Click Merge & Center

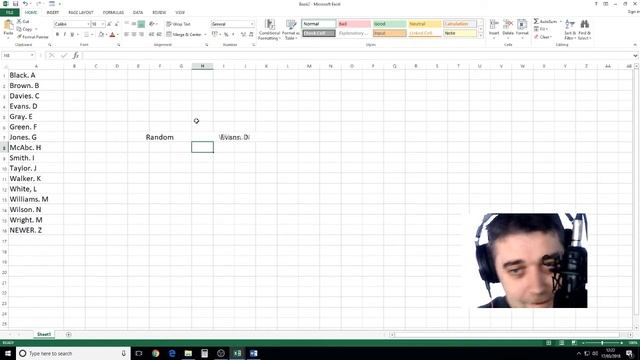(184, 35)
